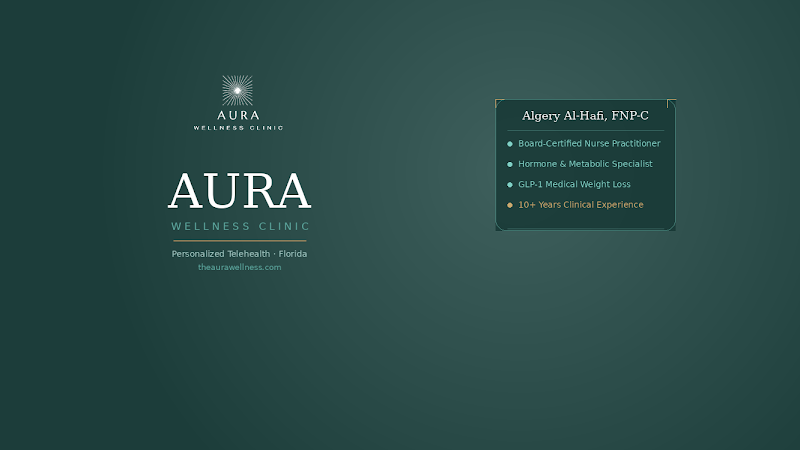The image size is (800, 450).
Task: Click 'GLP-1 Medical Weight Loss' line
Action: tap(574, 184)
